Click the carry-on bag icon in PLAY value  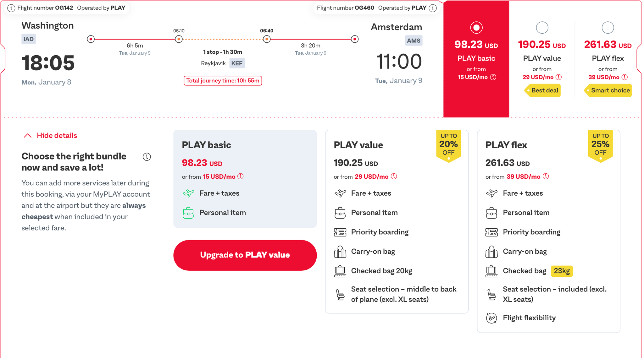(x=340, y=252)
